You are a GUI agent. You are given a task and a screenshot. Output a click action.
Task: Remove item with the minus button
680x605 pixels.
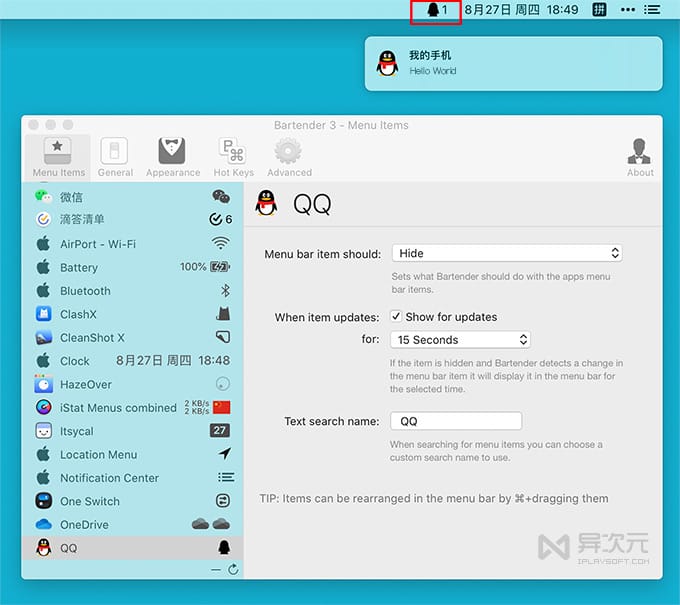point(216,569)
